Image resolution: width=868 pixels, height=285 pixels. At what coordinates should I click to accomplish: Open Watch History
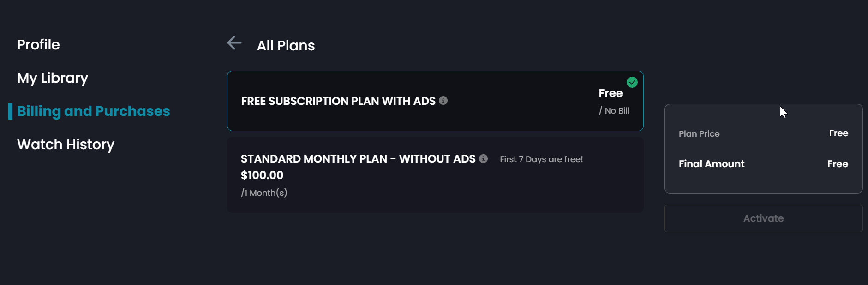pyautogui.click(x=66, y=145)
